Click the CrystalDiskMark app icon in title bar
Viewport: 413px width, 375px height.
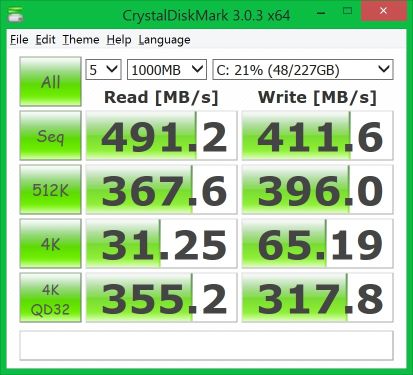pos(15,15)
